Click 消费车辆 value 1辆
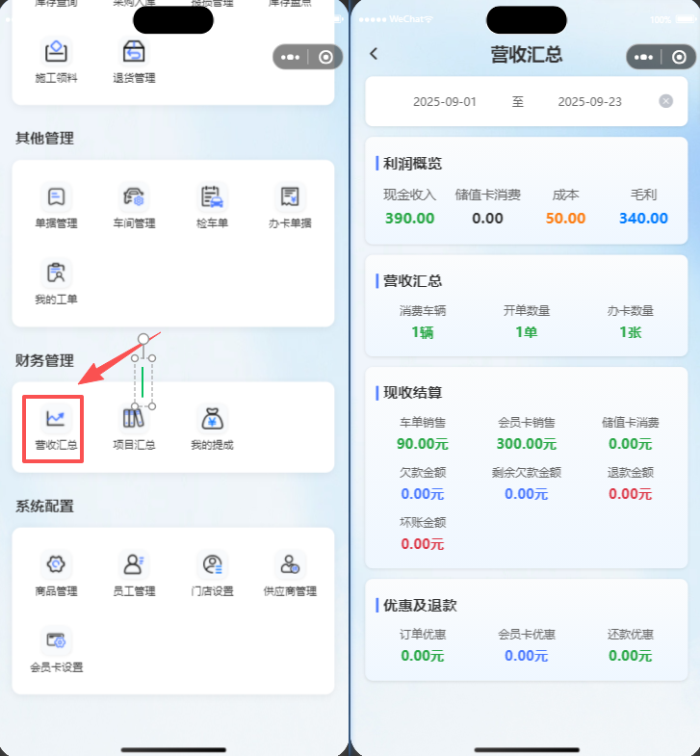The height and width of the screenshot is (756, 700). point(423,332)
